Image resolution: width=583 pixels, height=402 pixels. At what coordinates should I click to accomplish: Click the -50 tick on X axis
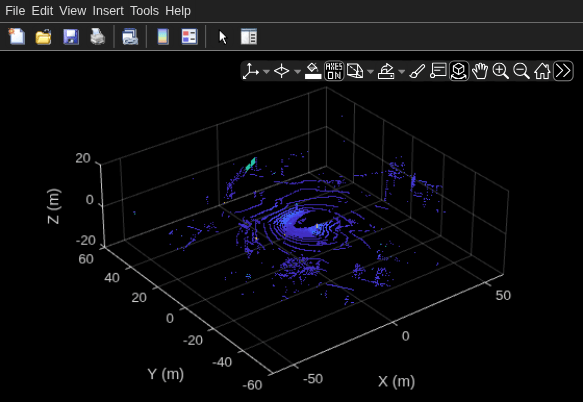pyautogui.click(x=313, y=379)
